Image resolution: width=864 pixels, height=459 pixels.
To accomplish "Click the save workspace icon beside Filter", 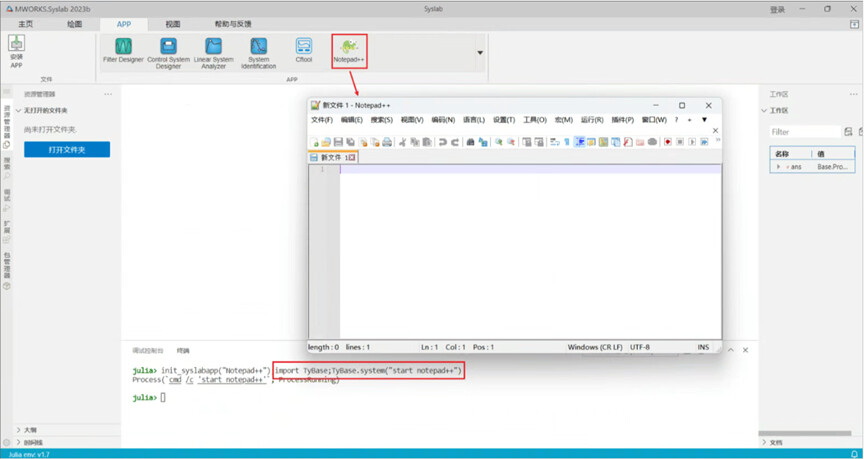I will (x=848, y=132).
